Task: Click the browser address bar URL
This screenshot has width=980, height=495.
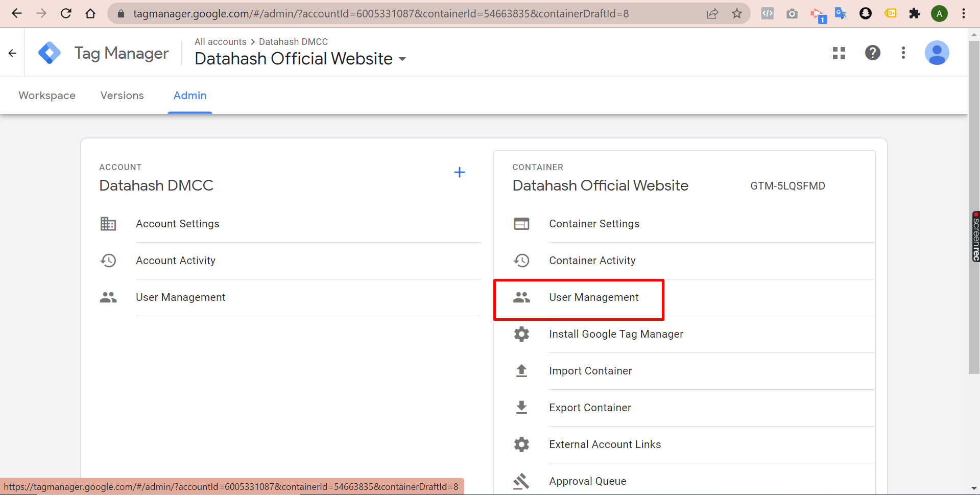Action: [x=381, y=14]
